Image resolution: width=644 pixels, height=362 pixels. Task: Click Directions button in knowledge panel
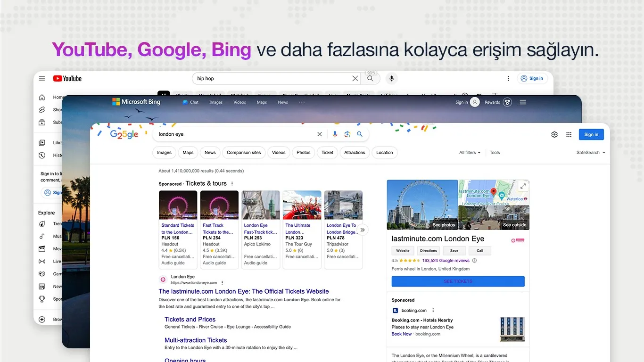(429, 251)
